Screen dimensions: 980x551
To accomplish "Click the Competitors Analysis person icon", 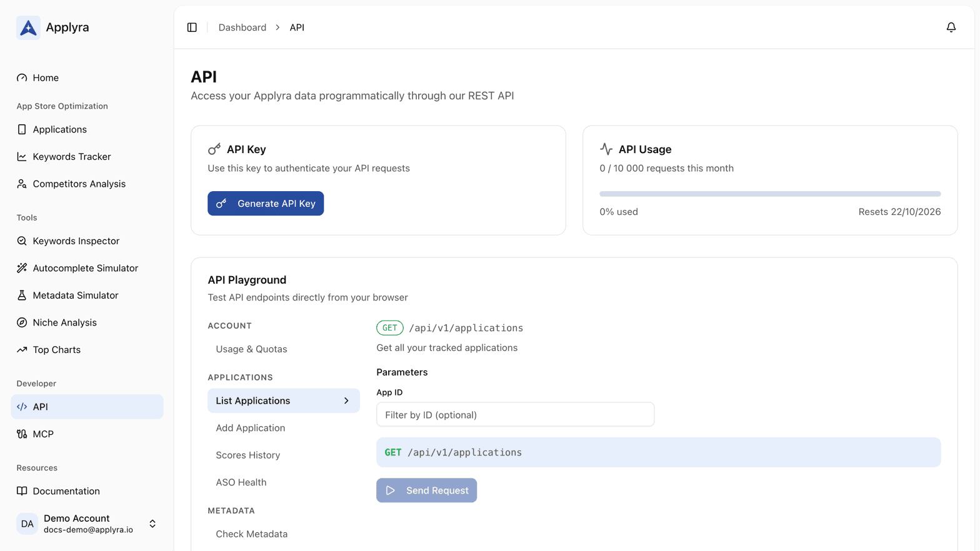I will [22, 184].
